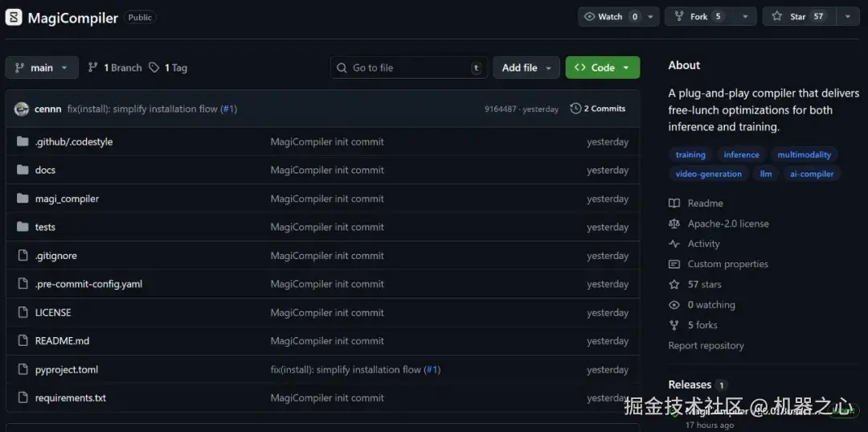Viewport: 868px width, 432px height.
Task: Open the docs folder
Action: (45, 170)
